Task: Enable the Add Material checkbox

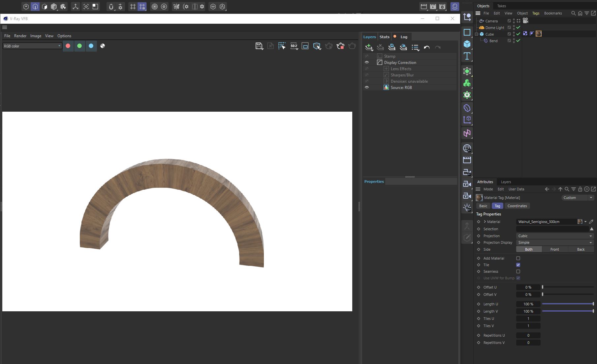Action: [518, 258]
